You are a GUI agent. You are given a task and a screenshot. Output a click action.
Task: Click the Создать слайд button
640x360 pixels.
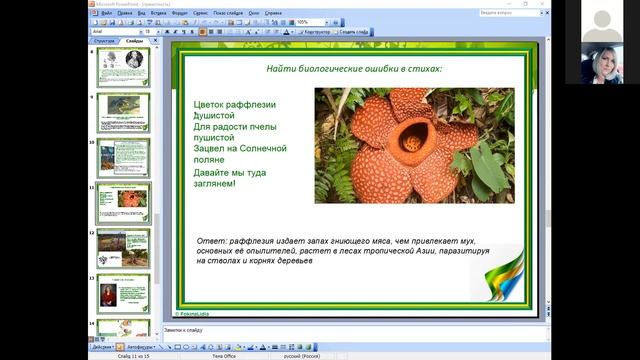351,32
